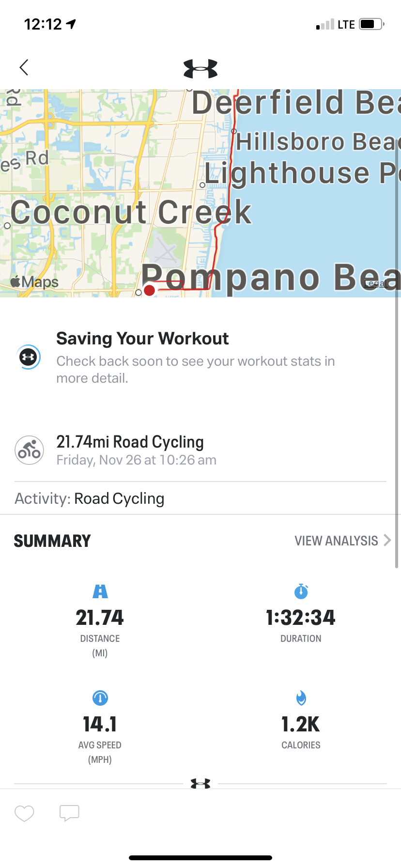Tap the back arrow chevron
This screenshot has width=401, height=868.
[x=24, y=67]
